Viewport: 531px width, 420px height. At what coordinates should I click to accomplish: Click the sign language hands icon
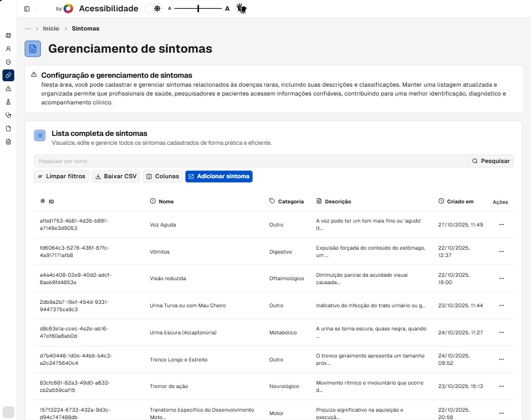(241, 8)
